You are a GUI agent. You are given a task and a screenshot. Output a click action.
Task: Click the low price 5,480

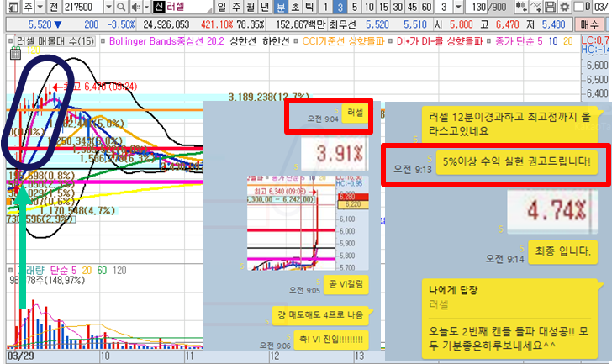tap(553, 24)
